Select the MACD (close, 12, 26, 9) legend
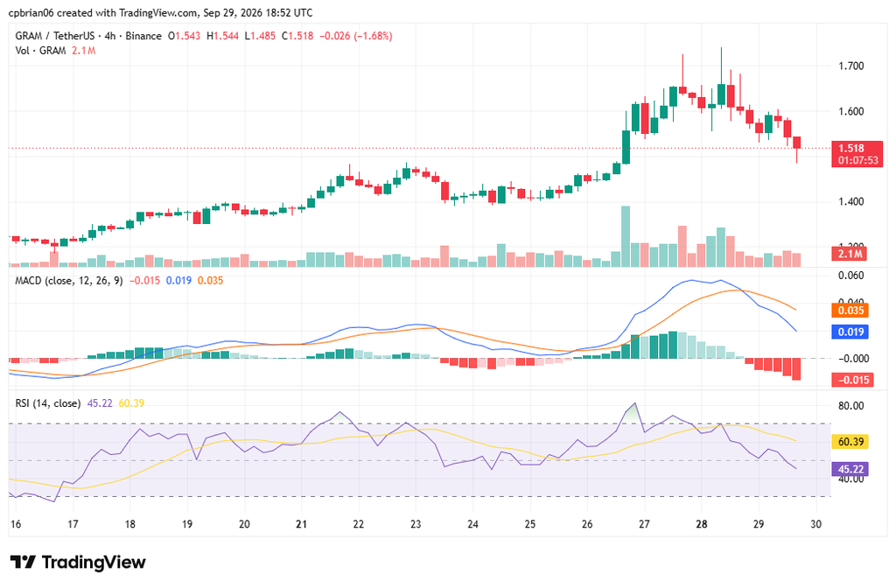The image size is (896, 588). (69, 281)
